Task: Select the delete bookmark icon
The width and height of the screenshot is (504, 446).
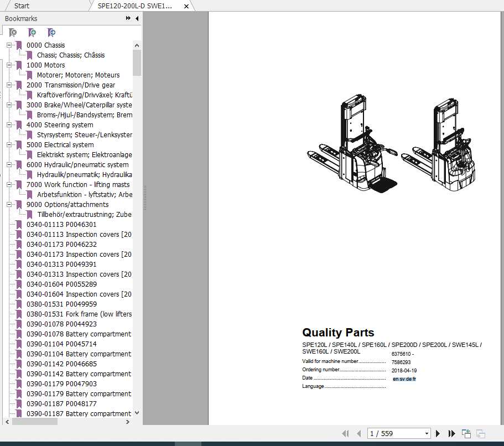Action: (13, 33)
